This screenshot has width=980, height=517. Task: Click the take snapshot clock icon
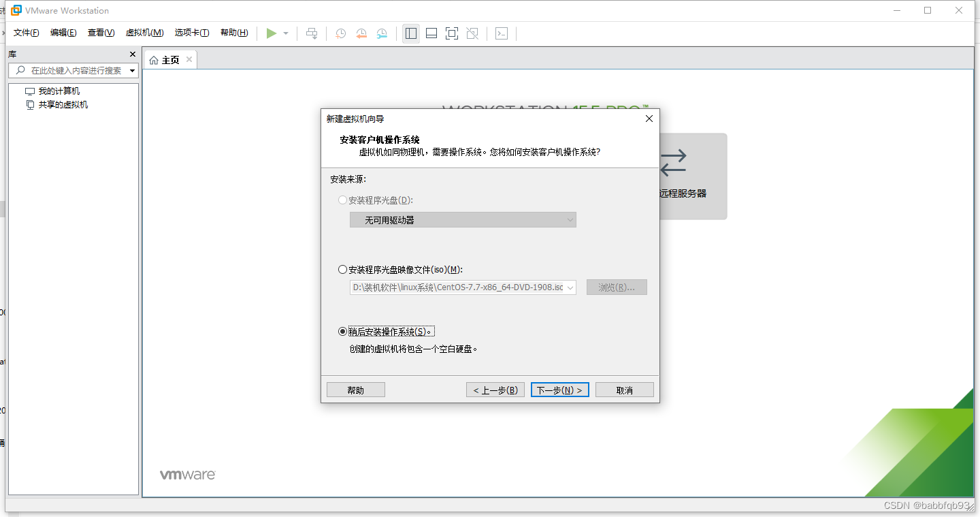coord(340,33)
